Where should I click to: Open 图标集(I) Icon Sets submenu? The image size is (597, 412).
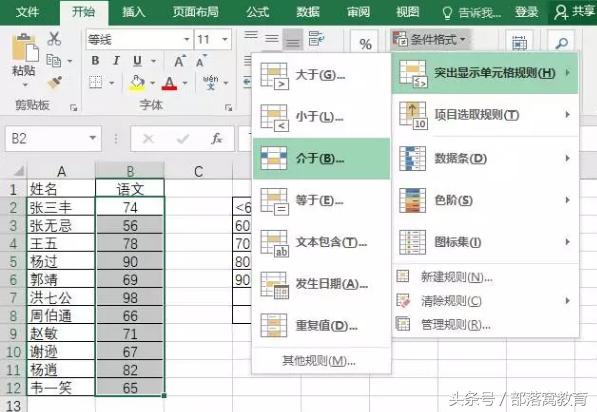[x=485, y=242]
